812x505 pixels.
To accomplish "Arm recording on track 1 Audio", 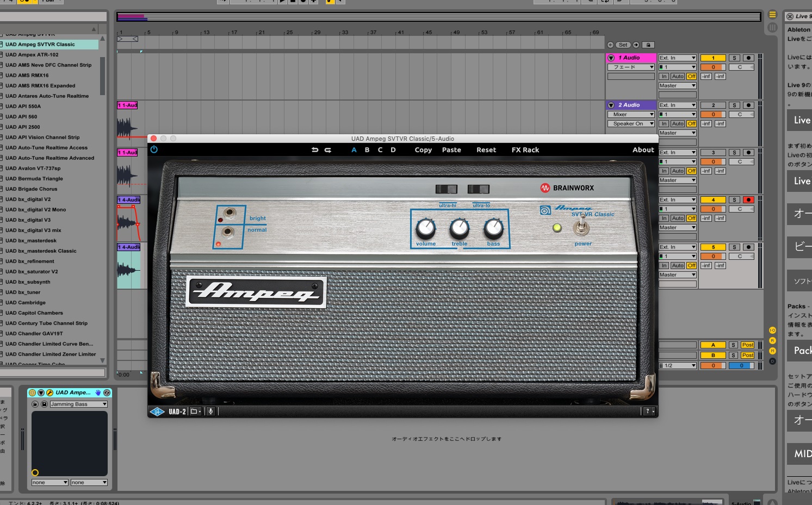I will tap(748, 58).
